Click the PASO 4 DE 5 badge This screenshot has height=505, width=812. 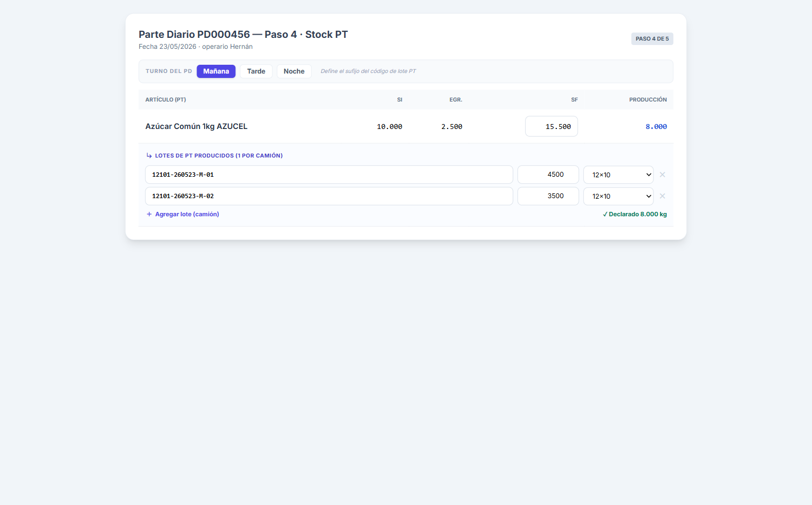coord(652,39)
